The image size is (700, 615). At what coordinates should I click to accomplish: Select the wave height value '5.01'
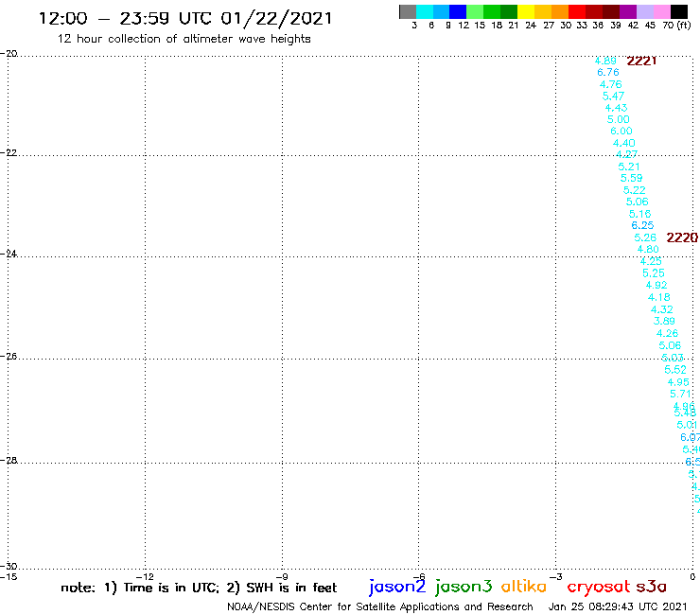tap(687, 425)
